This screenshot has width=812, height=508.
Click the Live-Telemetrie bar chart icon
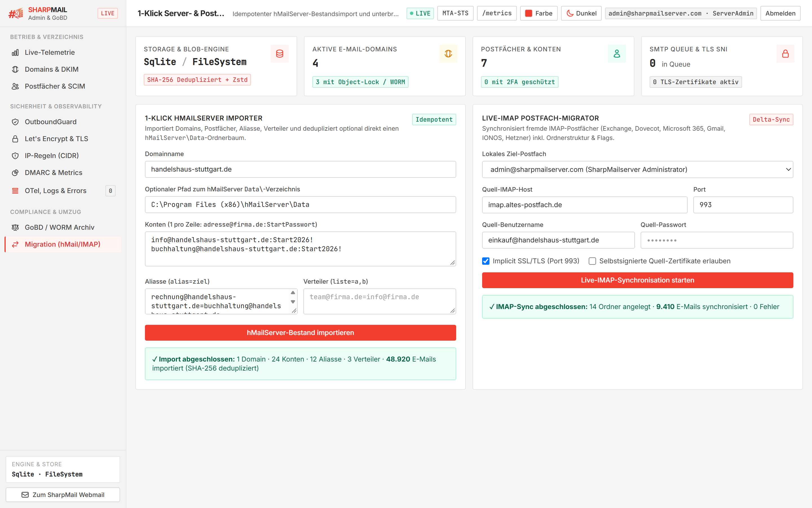point(15,52)
